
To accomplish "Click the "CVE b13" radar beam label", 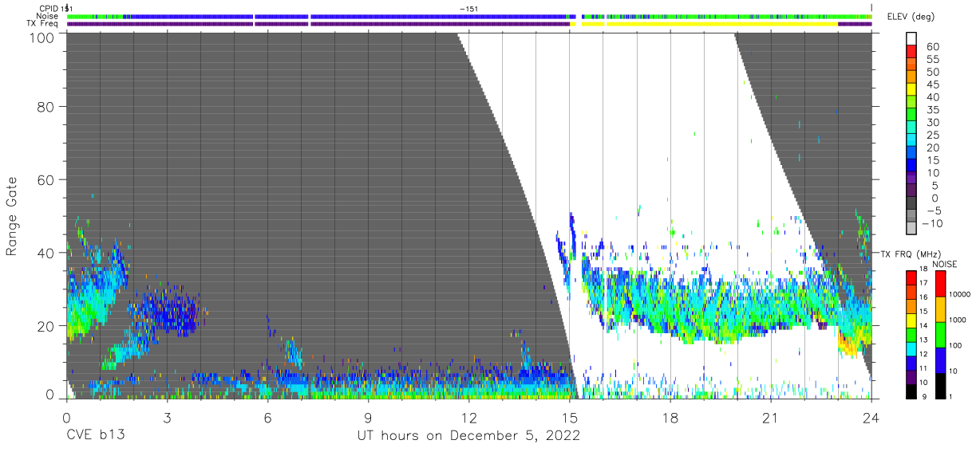I will (94, 436).
